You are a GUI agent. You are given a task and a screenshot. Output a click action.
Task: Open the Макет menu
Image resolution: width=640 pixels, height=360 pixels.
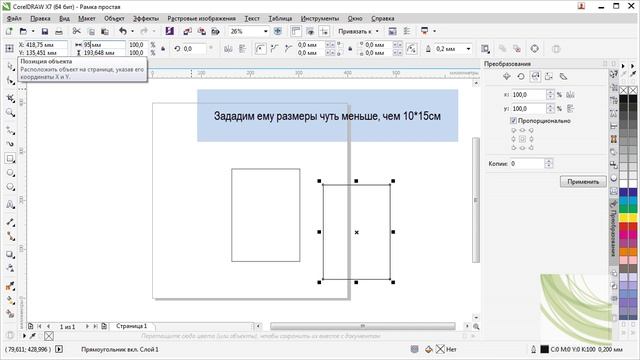click(x=87, y=18)
